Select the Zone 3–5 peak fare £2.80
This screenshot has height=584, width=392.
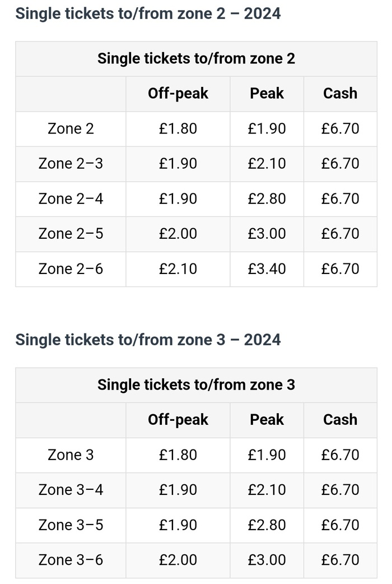[267, 525]
